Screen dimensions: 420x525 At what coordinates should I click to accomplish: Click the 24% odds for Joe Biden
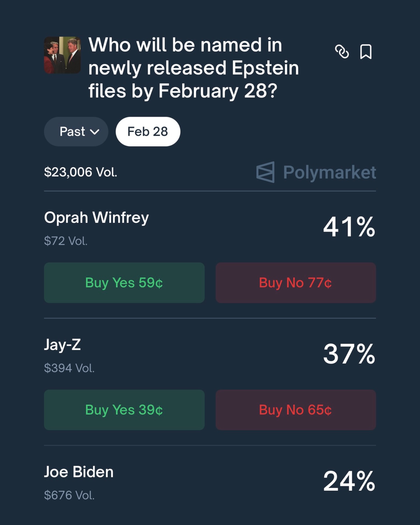click(x=349, y=481)
